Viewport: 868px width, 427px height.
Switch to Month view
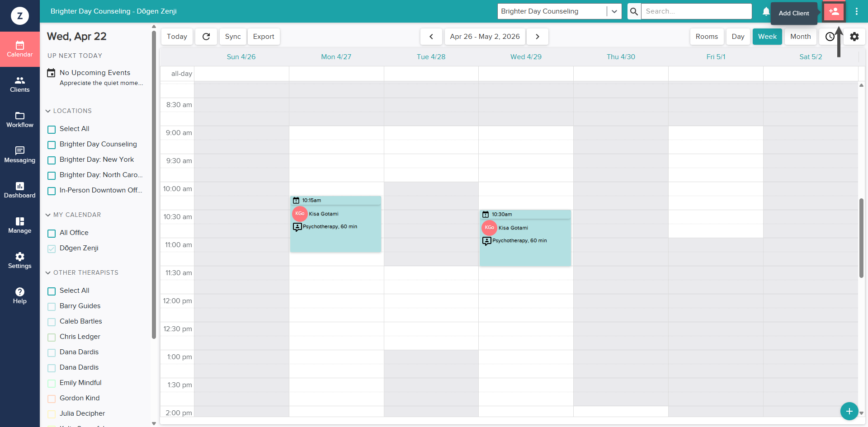(x=800, y=37)
